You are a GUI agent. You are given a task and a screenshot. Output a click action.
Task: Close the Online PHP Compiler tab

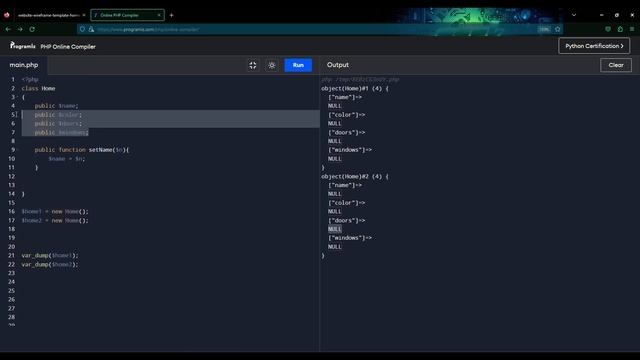point(159,15)
